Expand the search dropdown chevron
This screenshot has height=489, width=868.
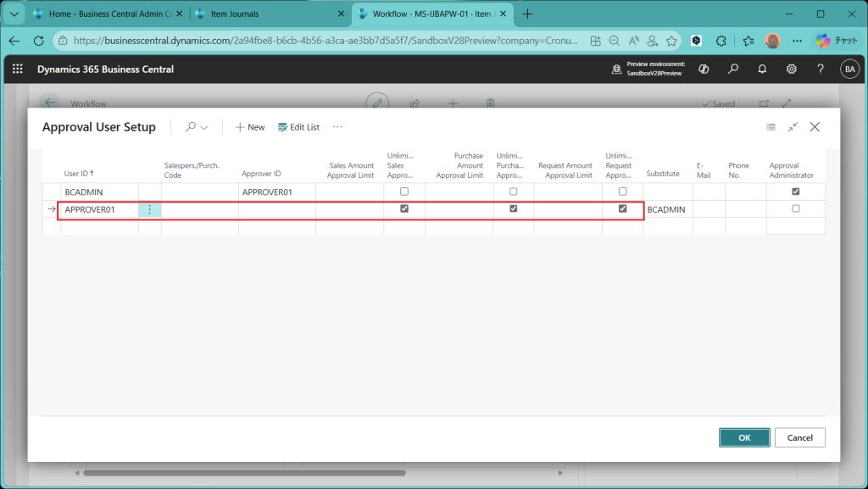204,127
